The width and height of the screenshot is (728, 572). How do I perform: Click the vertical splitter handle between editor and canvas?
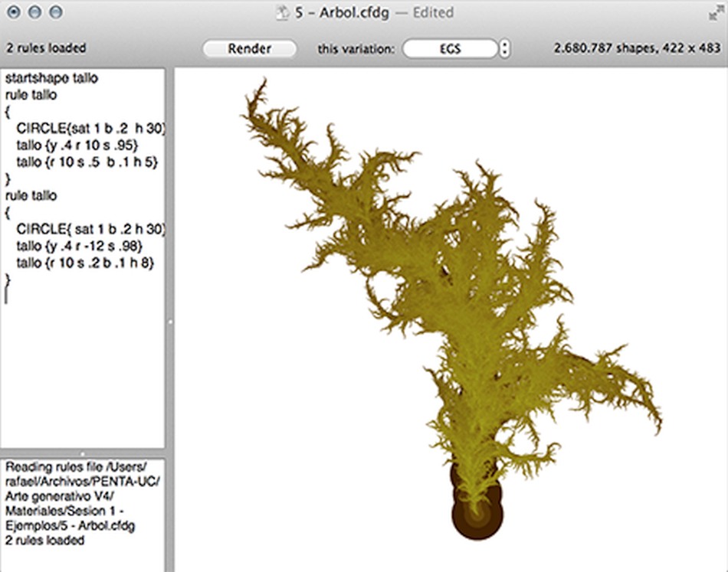tap(170, 321)
